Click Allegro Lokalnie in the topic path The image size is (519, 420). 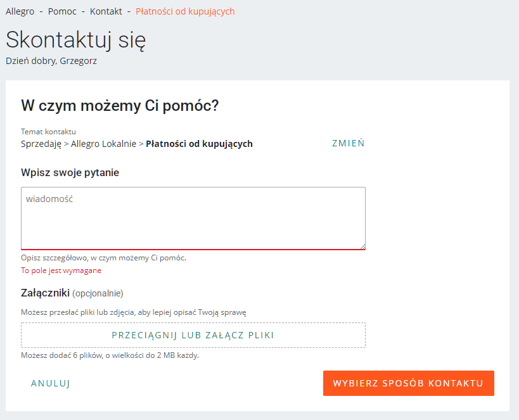[x=103, y=144]
